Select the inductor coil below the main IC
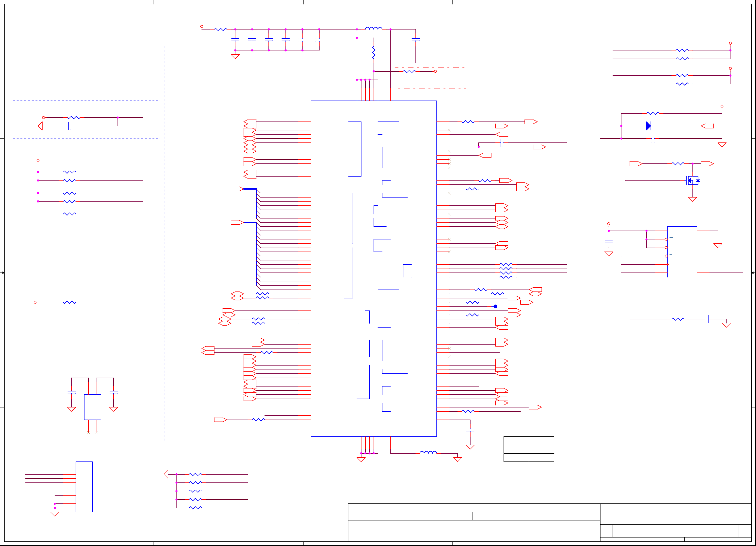Viewport: 756px width, 546px height. pos(428,453)
